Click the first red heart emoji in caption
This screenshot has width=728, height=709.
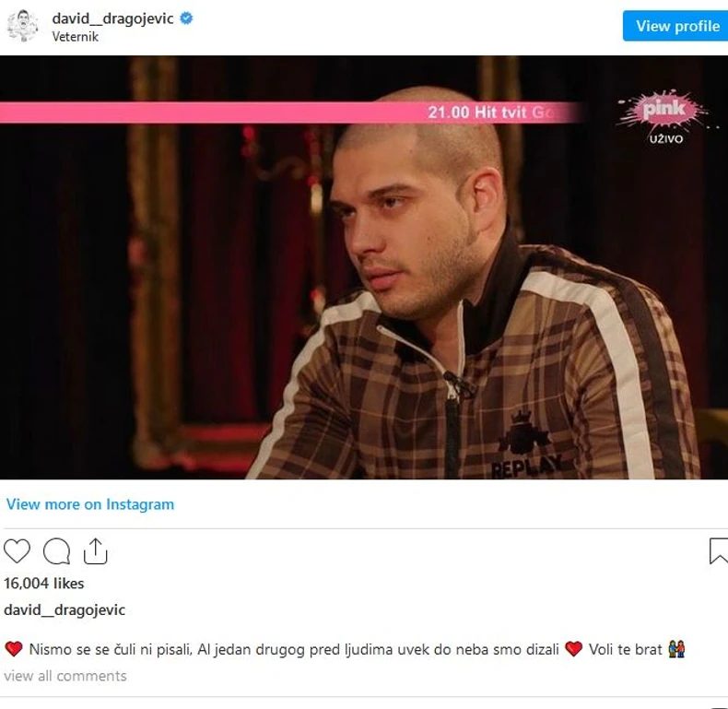[x=14, y=648]
